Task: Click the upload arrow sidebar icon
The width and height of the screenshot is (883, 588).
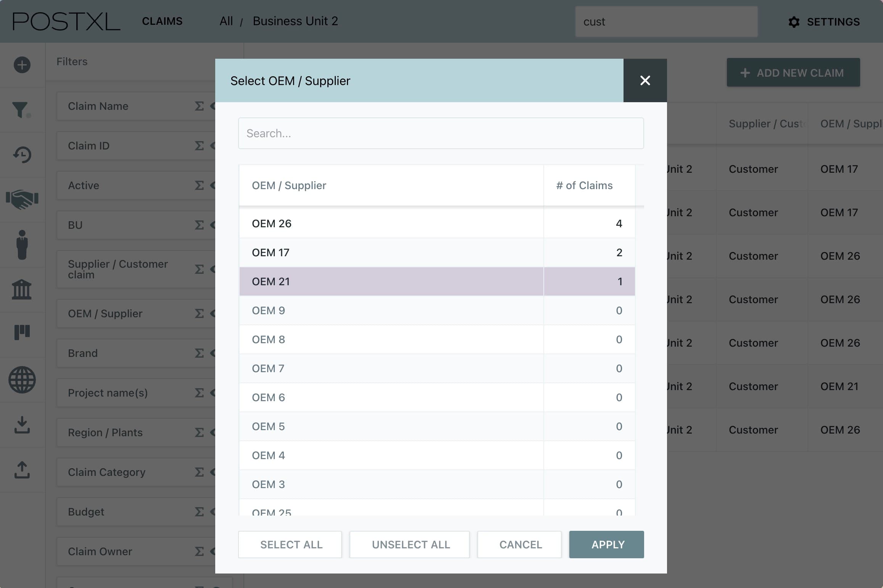Action: point(22,470)
